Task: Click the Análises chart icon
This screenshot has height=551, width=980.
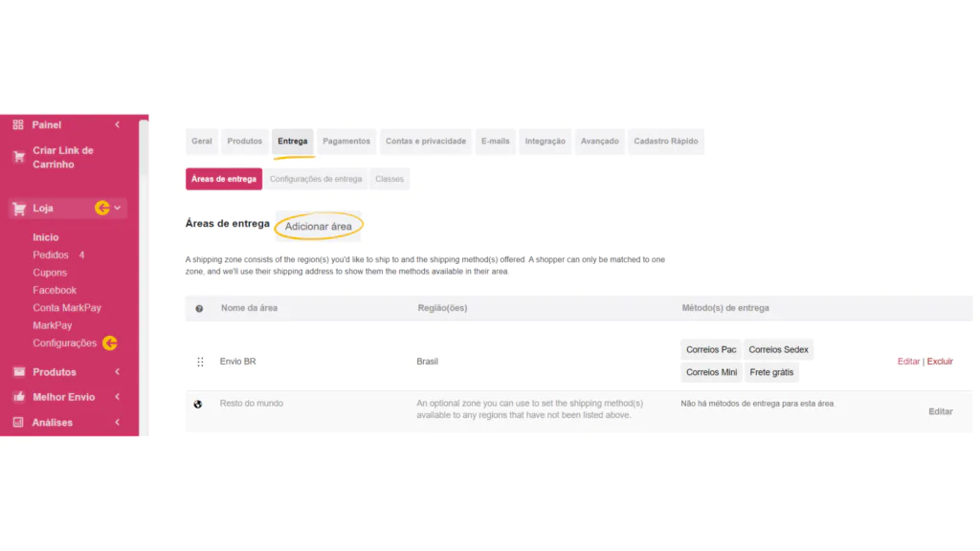Action: [18, 422]
